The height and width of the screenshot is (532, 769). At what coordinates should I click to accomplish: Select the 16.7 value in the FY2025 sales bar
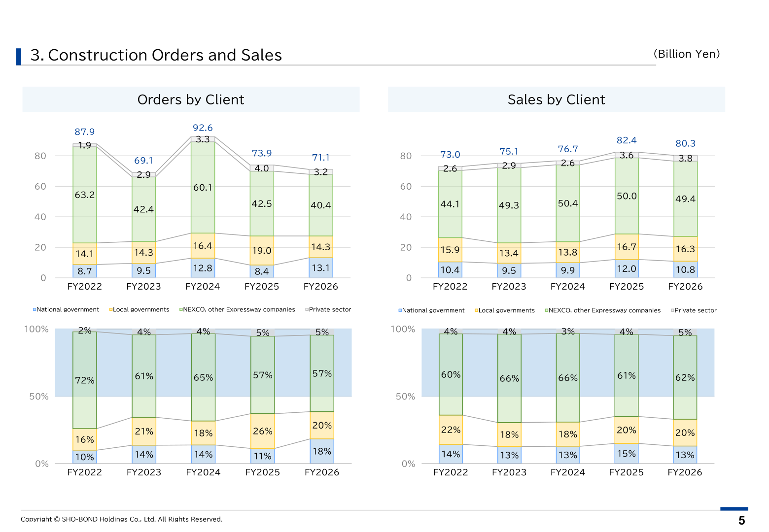pyautogui.click(x=627, y=247)
